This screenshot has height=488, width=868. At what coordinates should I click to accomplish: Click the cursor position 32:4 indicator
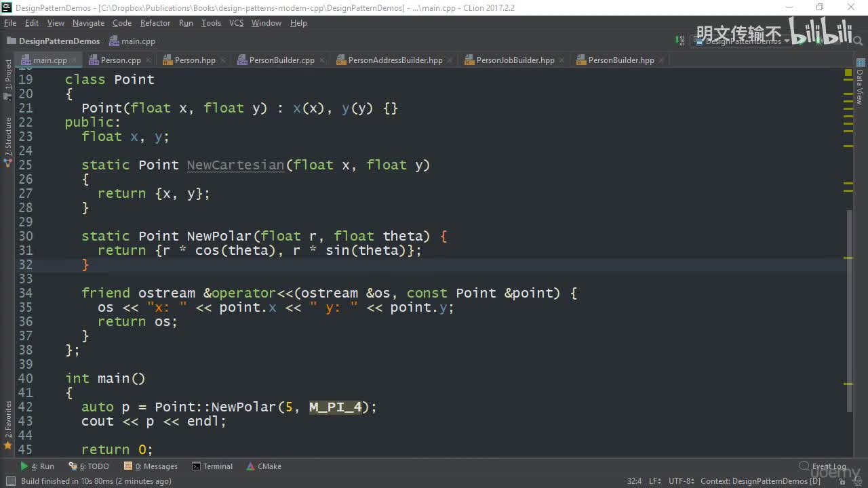point(634,481)
